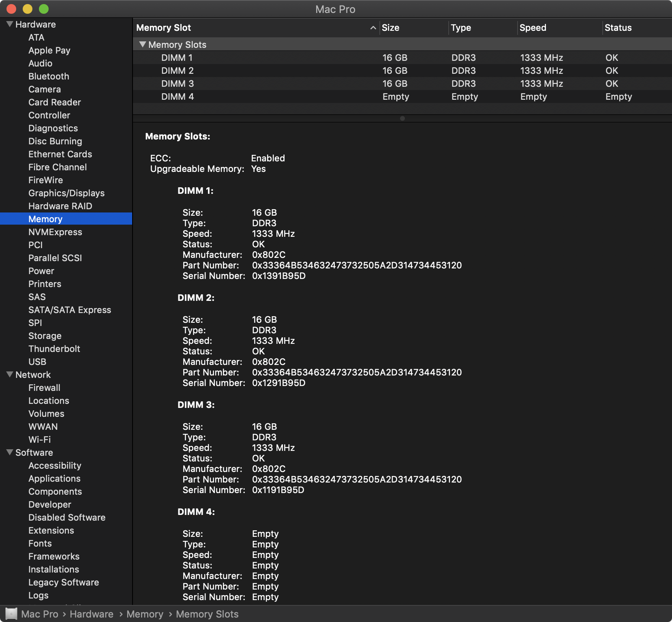The height and width of the screenshot is (622, 672).
Task: Select Audio in the sidebar
Action: (41, 63)
